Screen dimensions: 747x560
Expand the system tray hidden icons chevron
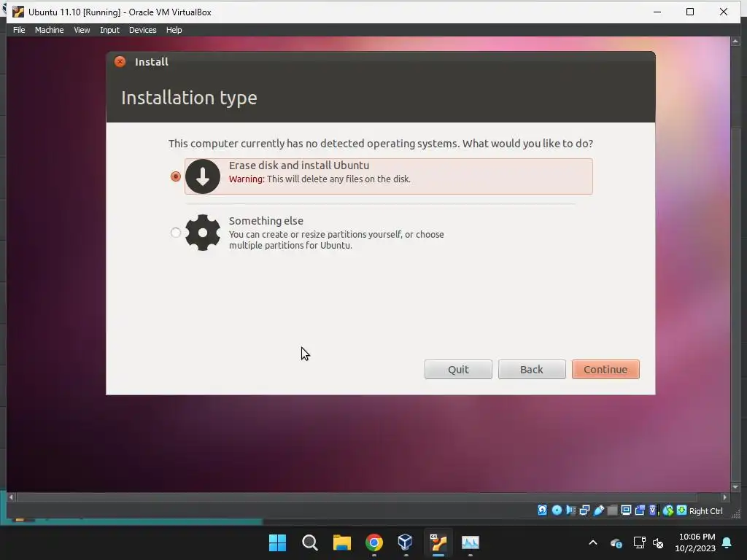click(593, 542)
